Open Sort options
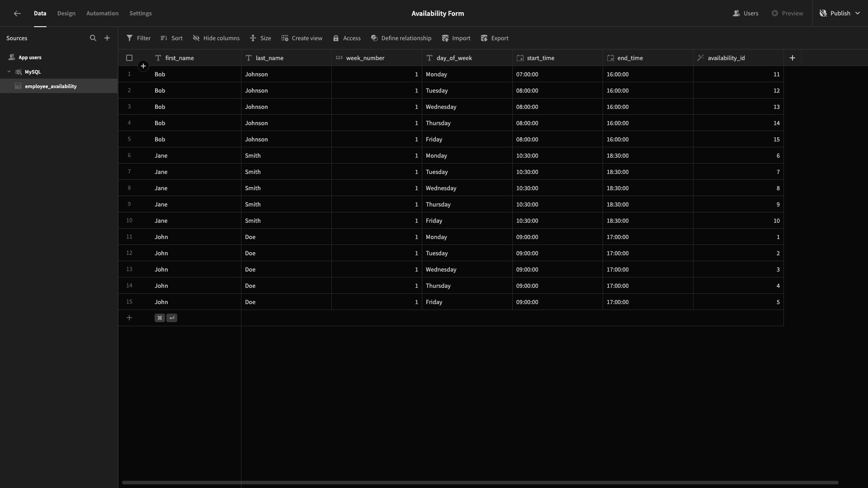Viewport: 868px width, 488px height. point(171,38)
